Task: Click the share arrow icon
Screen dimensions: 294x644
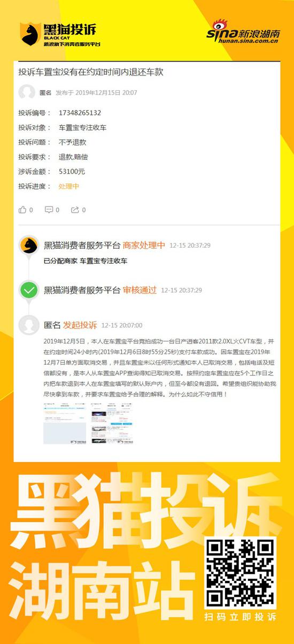Action: pyautogui.click(x=75, y=210)
